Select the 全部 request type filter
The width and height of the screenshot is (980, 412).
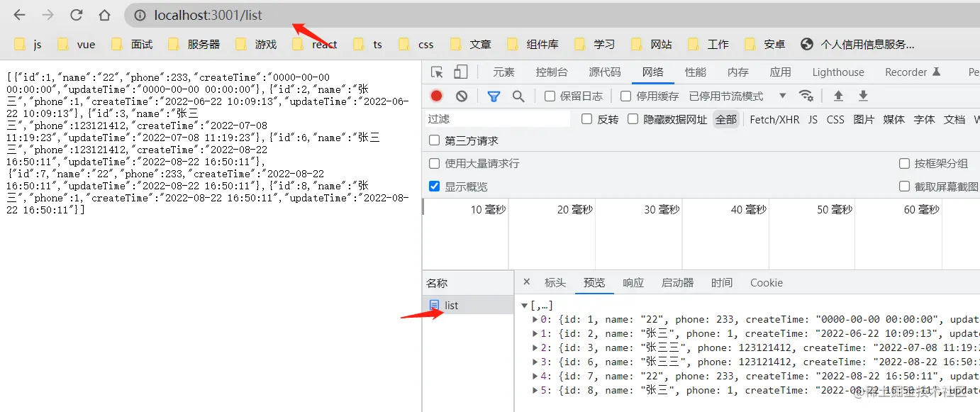pos(725,119)
